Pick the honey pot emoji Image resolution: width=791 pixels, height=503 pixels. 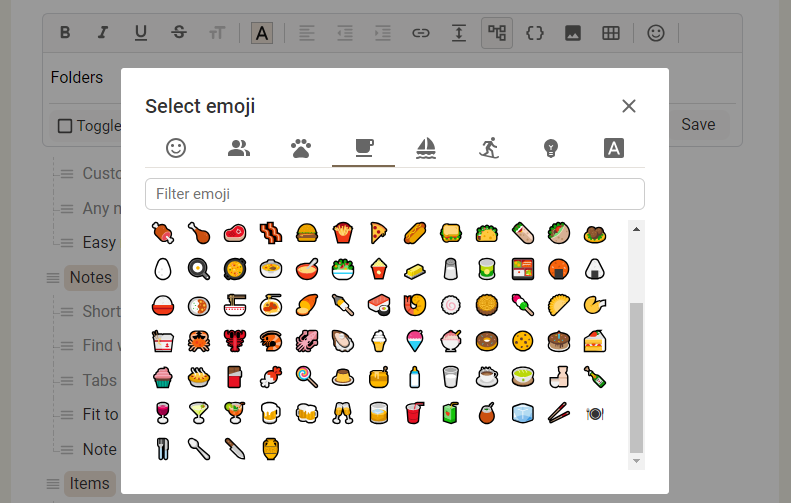point(379,377)
